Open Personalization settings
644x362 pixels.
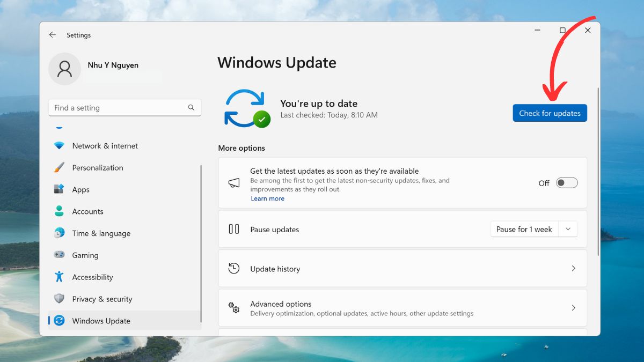click(124, 167)
